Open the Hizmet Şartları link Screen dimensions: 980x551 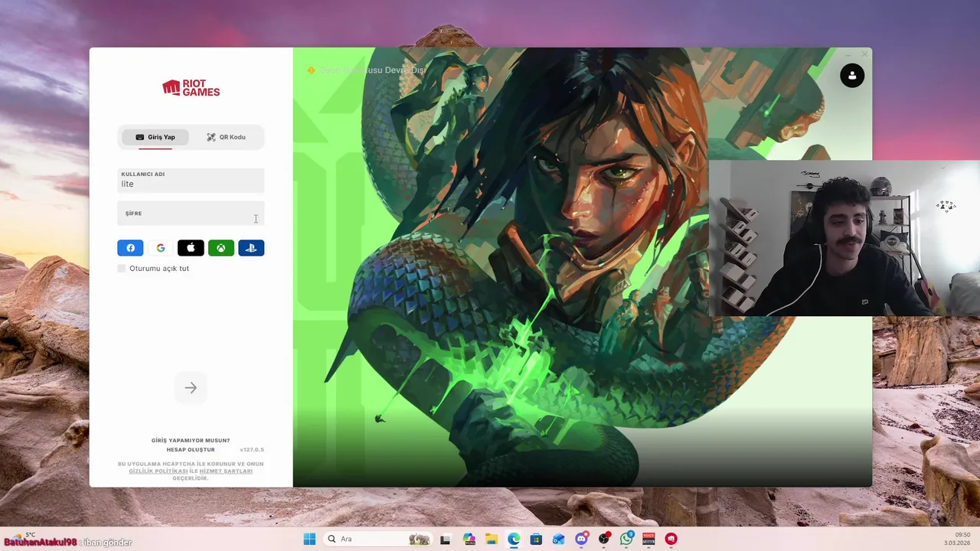click(226, 471)
